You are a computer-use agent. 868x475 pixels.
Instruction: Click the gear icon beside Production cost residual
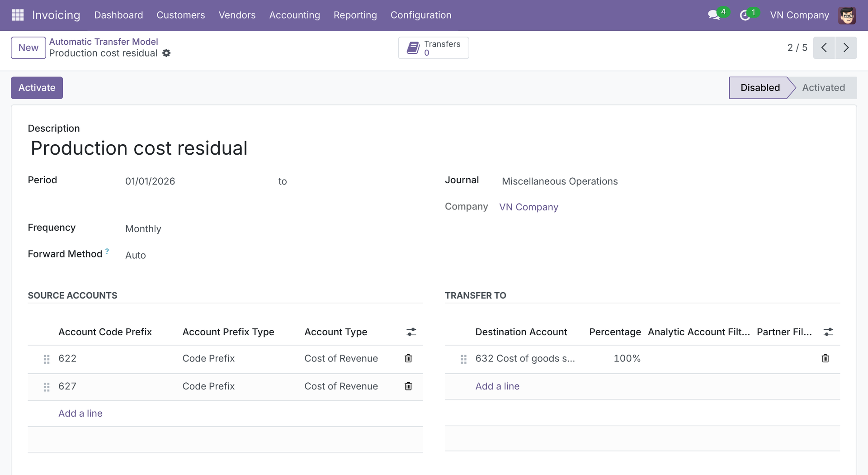click(x=166, y=53)
